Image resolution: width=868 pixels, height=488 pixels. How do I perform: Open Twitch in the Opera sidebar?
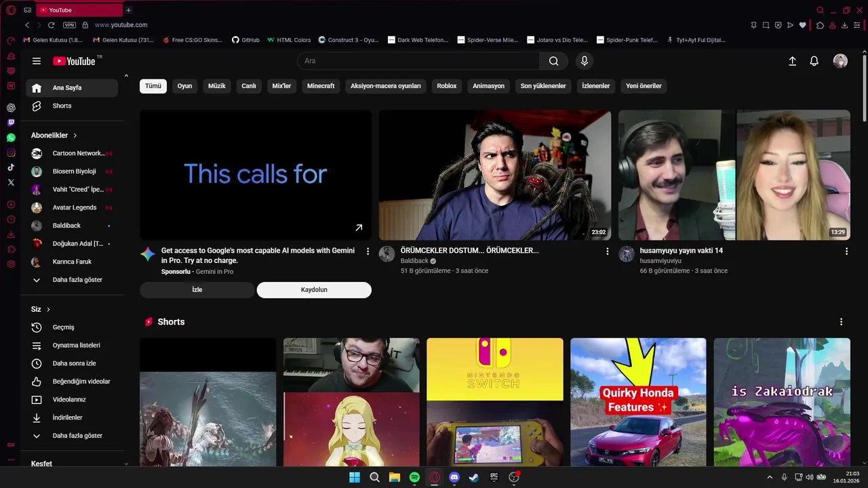11,123
